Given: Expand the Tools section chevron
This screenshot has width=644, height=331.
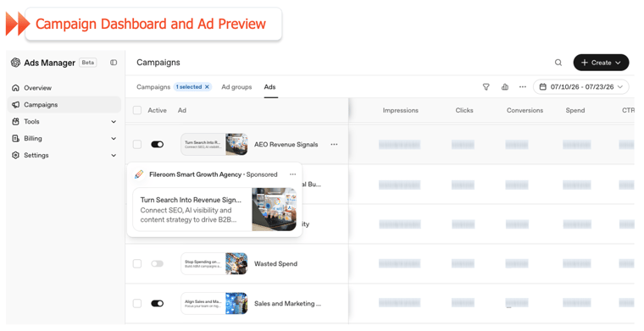Looking at the screenshot, I should [114, 122].
